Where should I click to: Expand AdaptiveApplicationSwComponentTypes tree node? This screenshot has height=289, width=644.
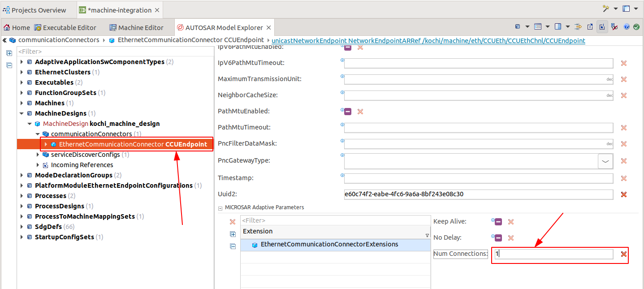point(22,62)
